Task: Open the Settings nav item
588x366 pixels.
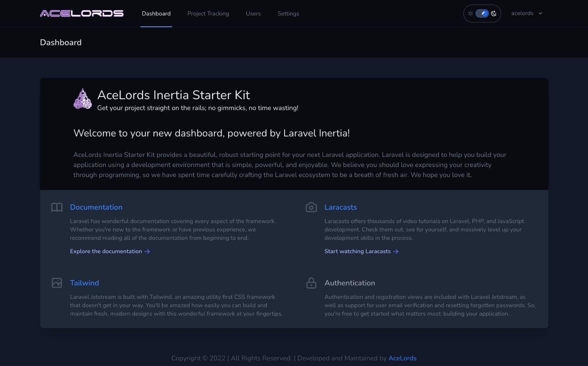Action: [x=288, y=13]
